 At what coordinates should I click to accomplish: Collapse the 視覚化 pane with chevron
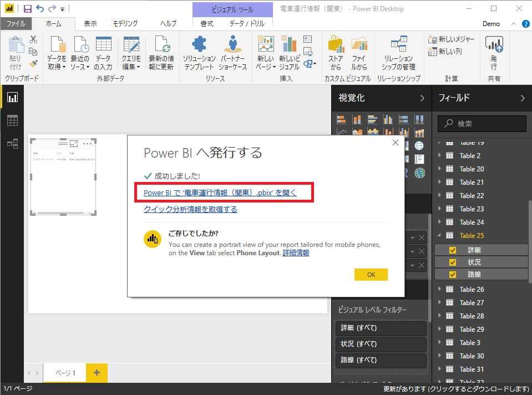coord(422,98)
